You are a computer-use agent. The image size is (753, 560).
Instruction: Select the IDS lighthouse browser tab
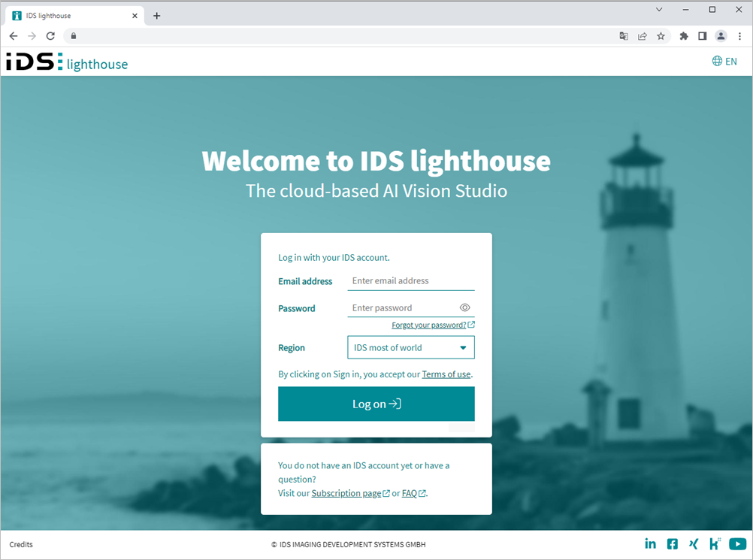point(71,16)
